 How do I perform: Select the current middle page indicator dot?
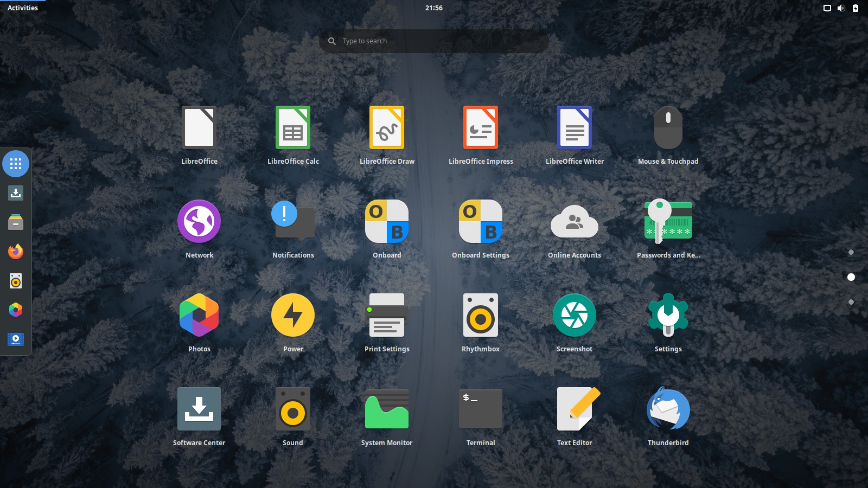pyautogui.click(x=851, y=277)
